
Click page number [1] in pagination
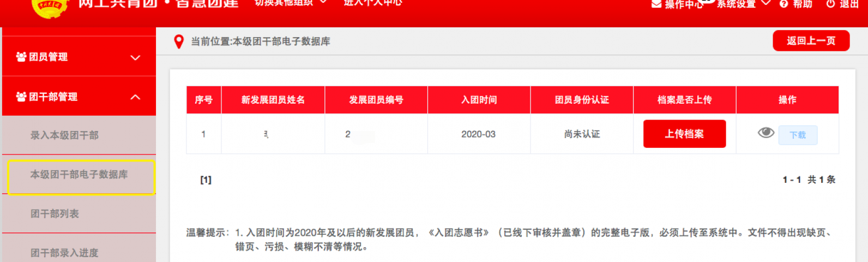(206, 180)
